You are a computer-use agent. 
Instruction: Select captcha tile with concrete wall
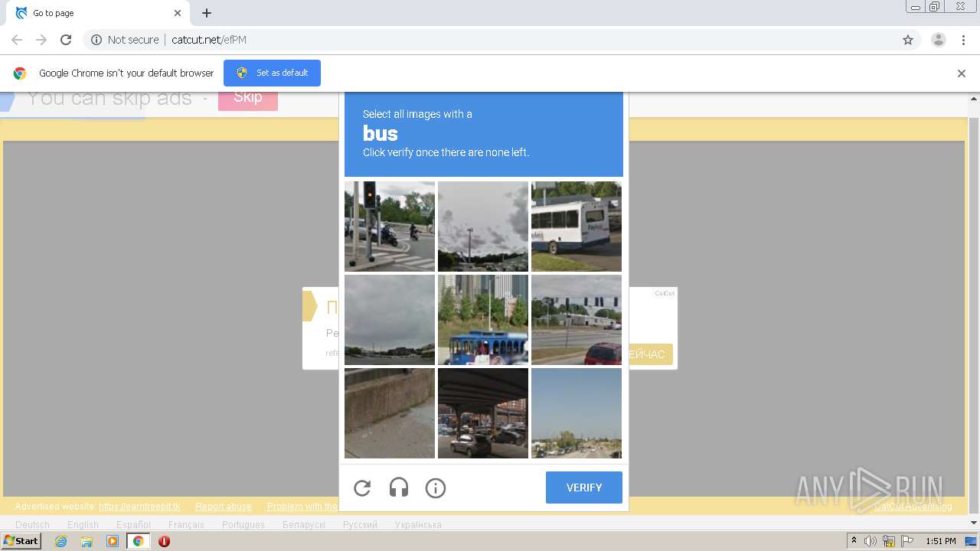[x=390, y=413]
